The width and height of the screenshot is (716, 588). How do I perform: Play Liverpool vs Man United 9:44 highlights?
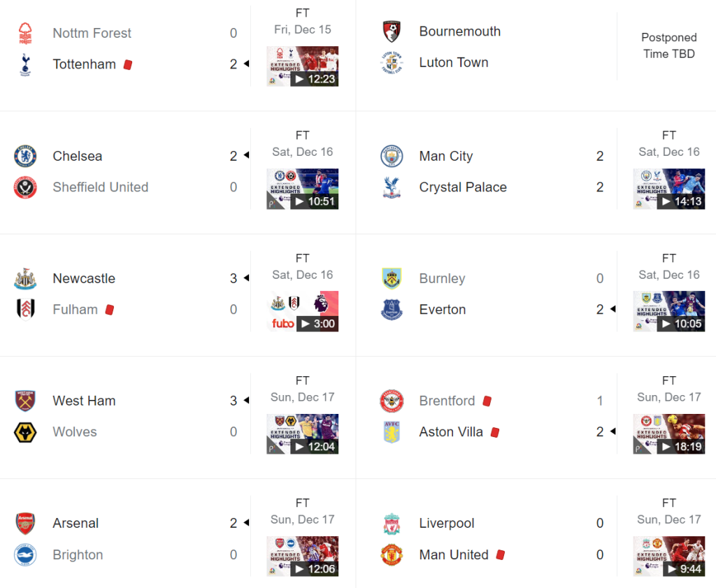(x=668, y=556)
